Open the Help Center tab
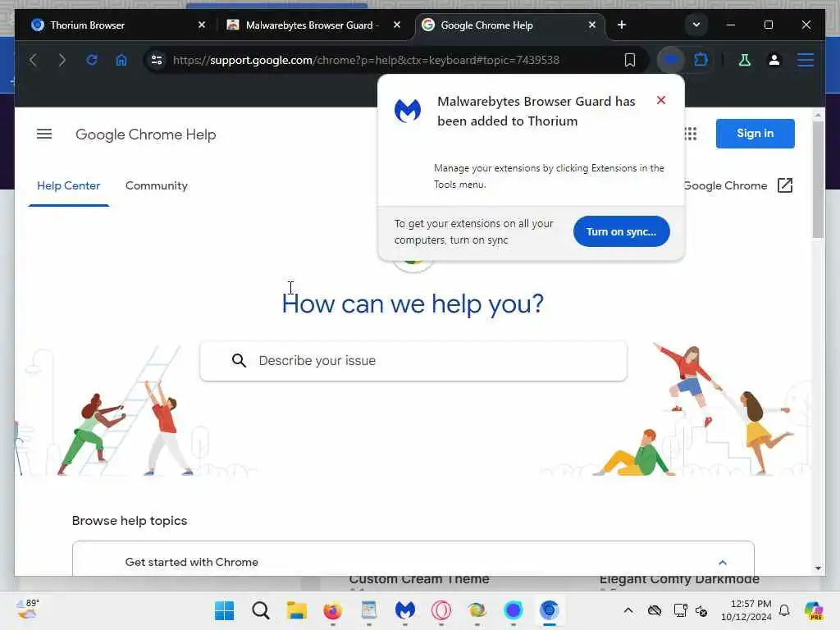The height and width of the screenshot is (630, 840). click(69, 186)
